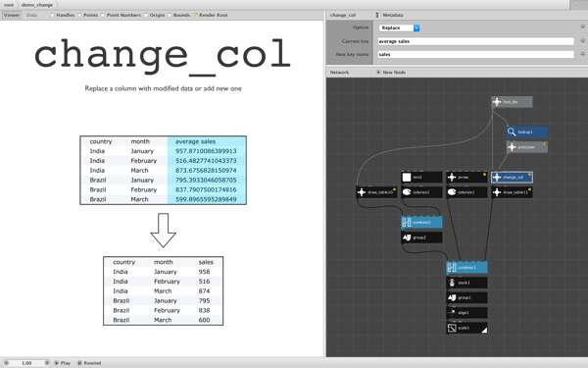This screenshot has height=368, width=588.
Task: Uncheck the Render Root checkbox
Action: 195,15
